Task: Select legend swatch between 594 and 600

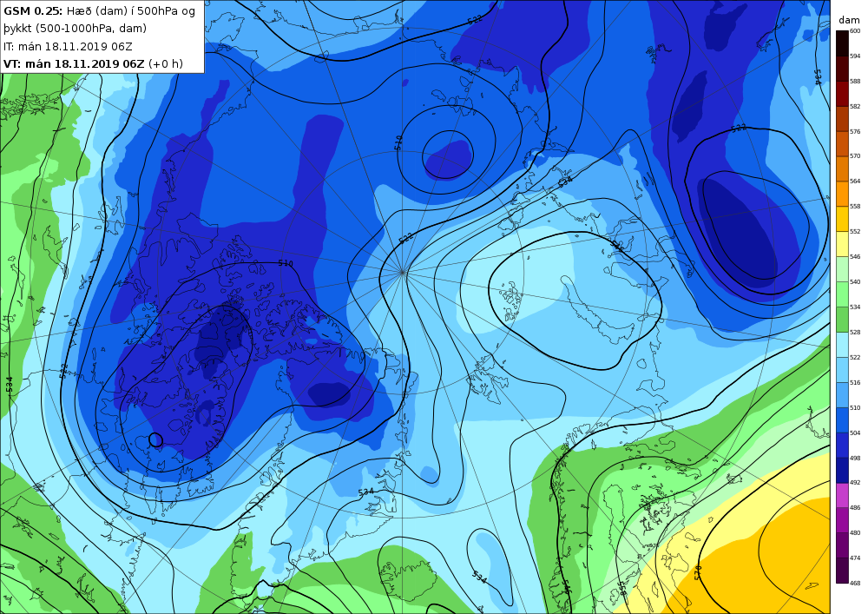Action: (x=842, y=43)
